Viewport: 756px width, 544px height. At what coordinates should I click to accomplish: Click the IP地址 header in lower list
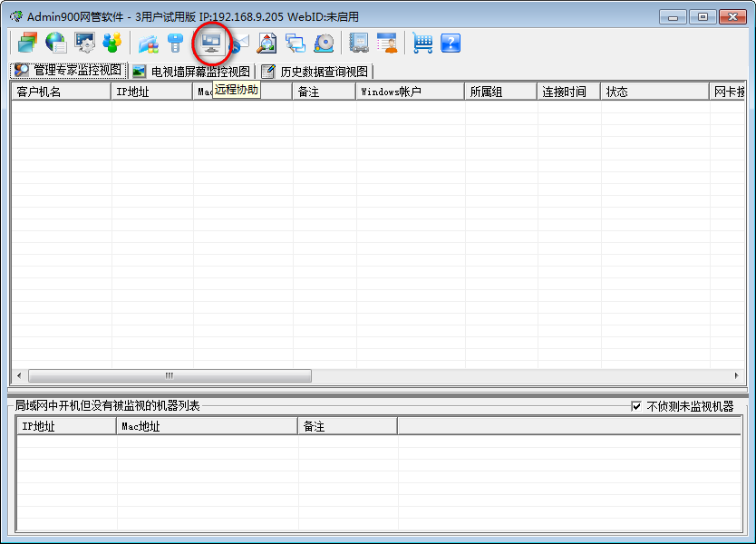point(67,426)
